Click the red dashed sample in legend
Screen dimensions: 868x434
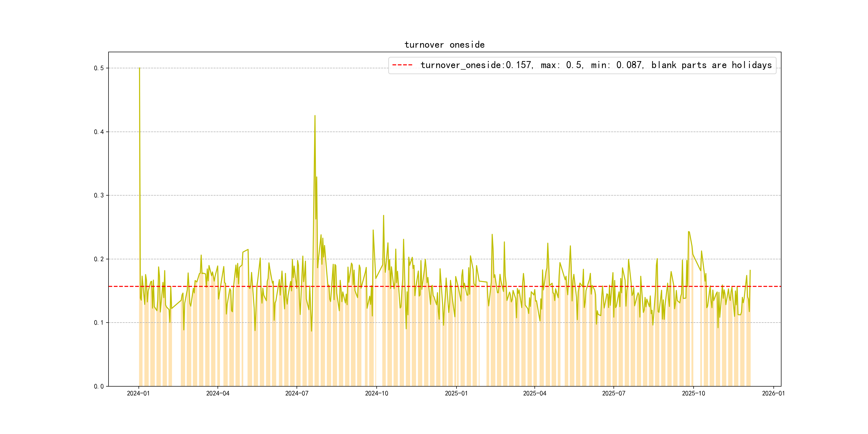pyautogui.click(x=402, y=65)
